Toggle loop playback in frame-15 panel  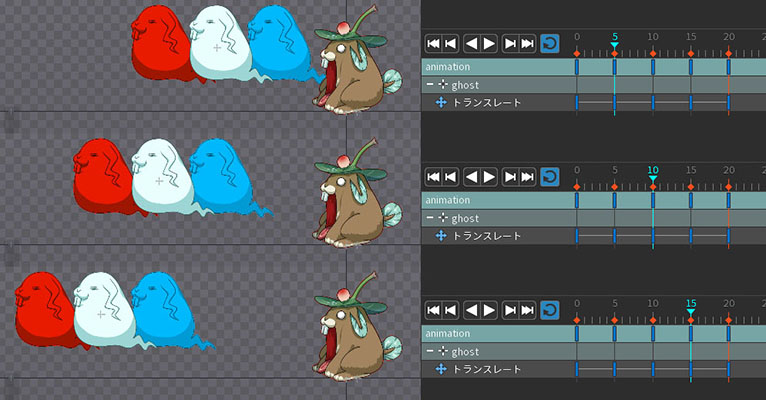coord(550,310)
